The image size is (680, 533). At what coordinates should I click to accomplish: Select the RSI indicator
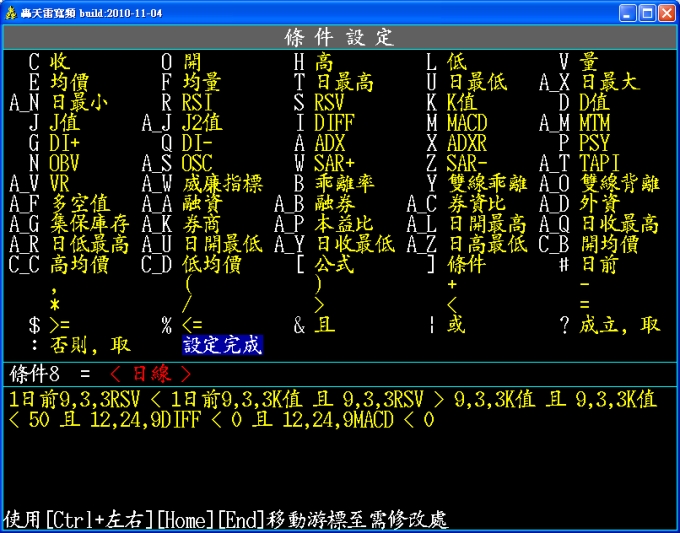click(197, 103)
